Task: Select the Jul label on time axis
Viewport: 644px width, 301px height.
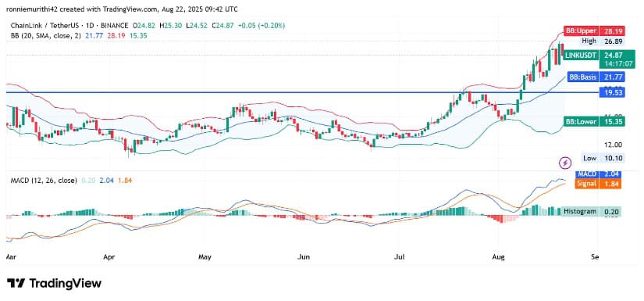Action: [400, 257]
